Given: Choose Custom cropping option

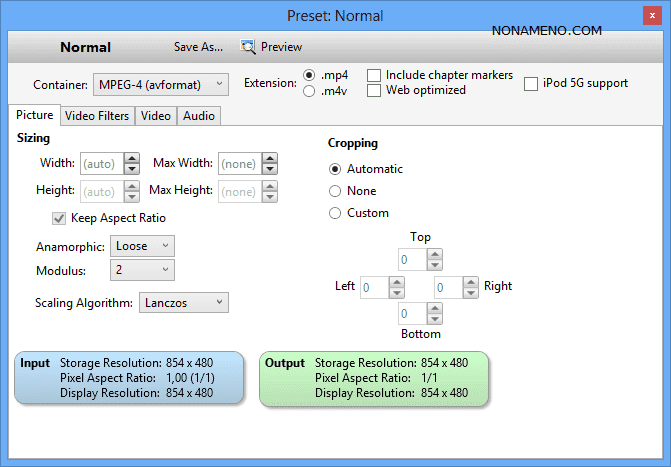Looking at the screenshot, I should point(335,213).
